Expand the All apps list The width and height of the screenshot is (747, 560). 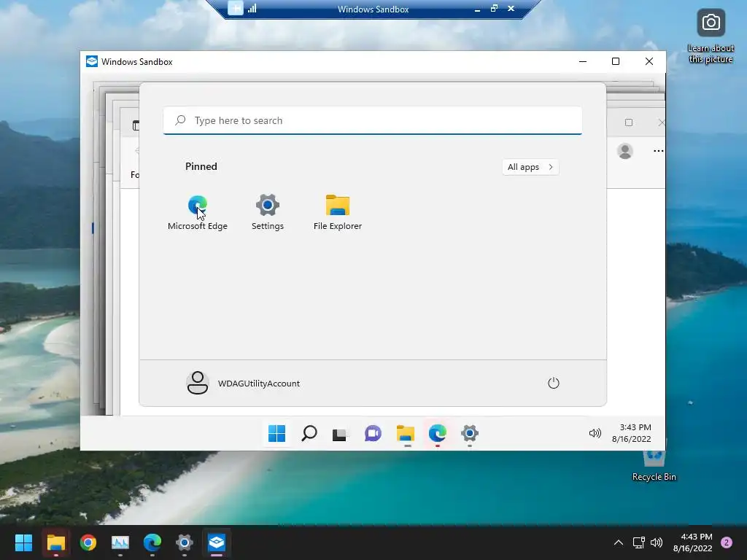(530, 167)
